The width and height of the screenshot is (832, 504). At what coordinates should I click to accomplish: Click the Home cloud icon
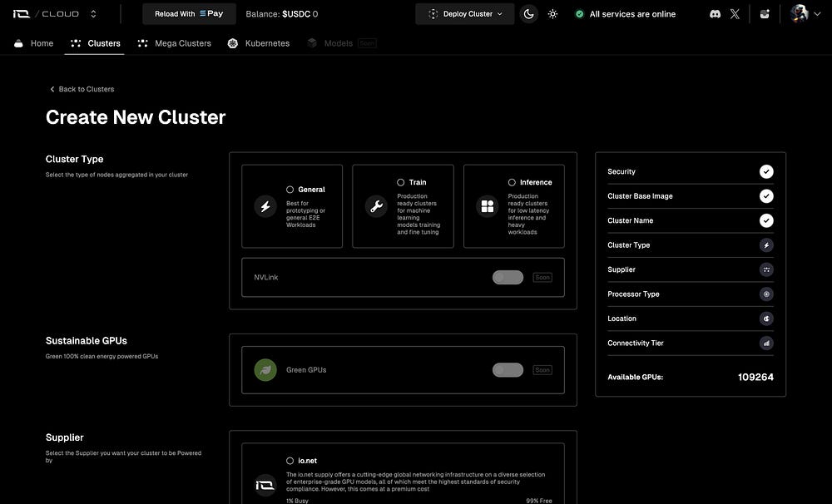18,43
